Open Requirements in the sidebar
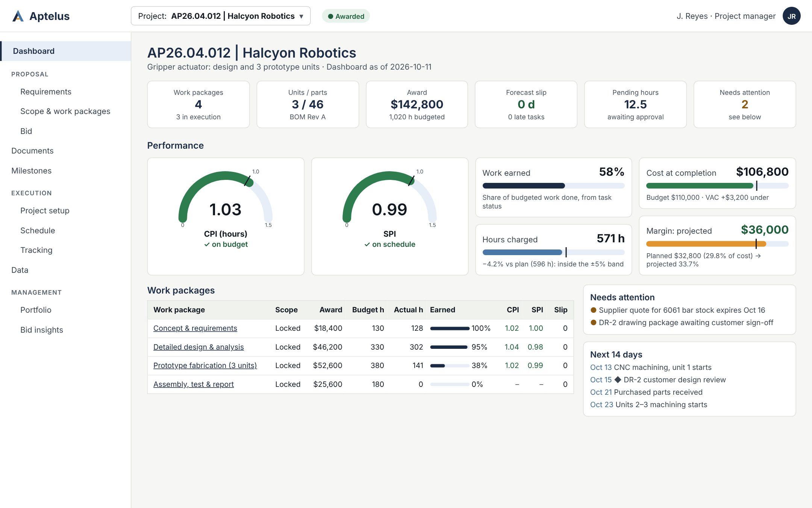This screenshot has height=508, width=812. (x=46, y=92)
